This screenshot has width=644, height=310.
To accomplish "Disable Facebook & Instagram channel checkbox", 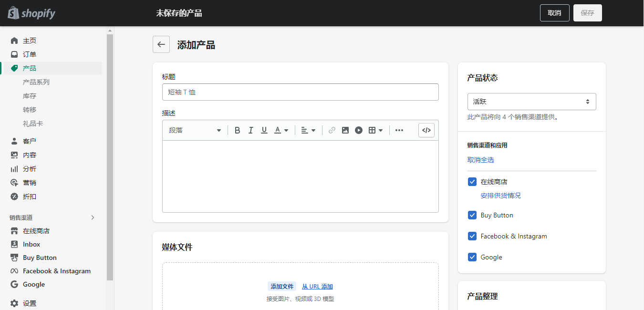I will [x=472, y=236].
